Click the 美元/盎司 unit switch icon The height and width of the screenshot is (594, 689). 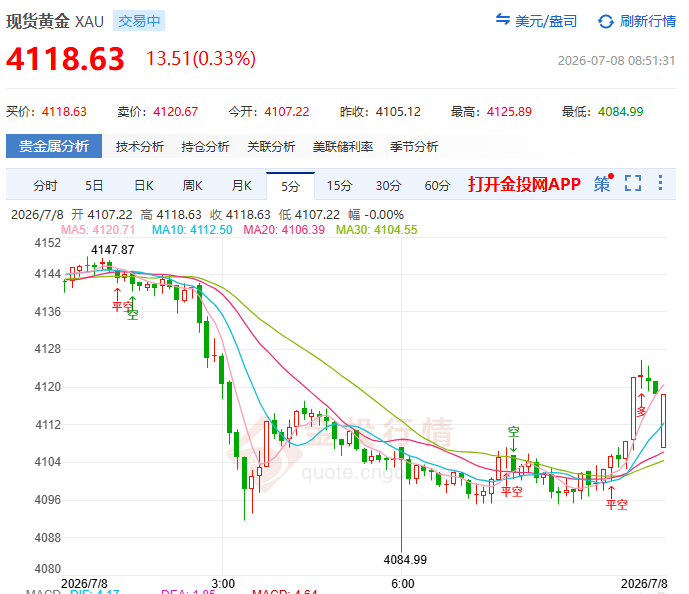pos(503,19)
